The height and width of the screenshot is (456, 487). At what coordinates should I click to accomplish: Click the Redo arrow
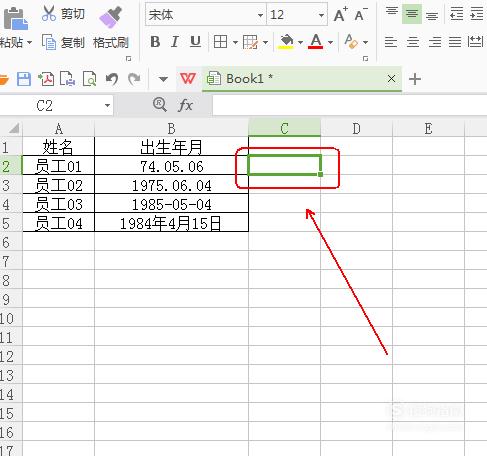pos(134,79)
